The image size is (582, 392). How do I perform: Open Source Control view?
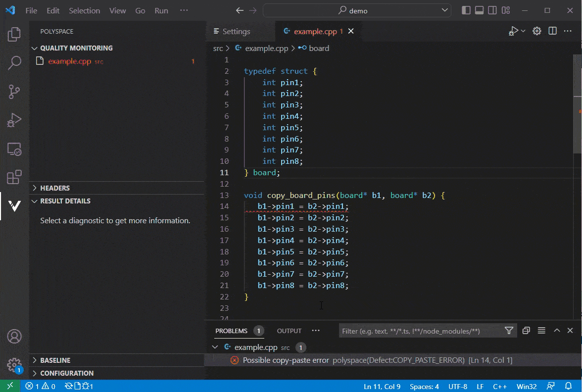click(x=14, y=92)
